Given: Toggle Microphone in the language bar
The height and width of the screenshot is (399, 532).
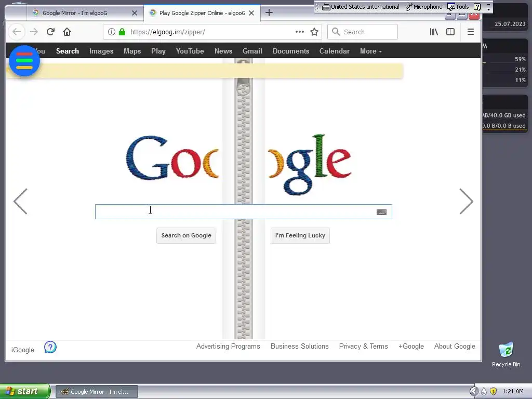Looking at the screenshot, I should click(424, 7).
